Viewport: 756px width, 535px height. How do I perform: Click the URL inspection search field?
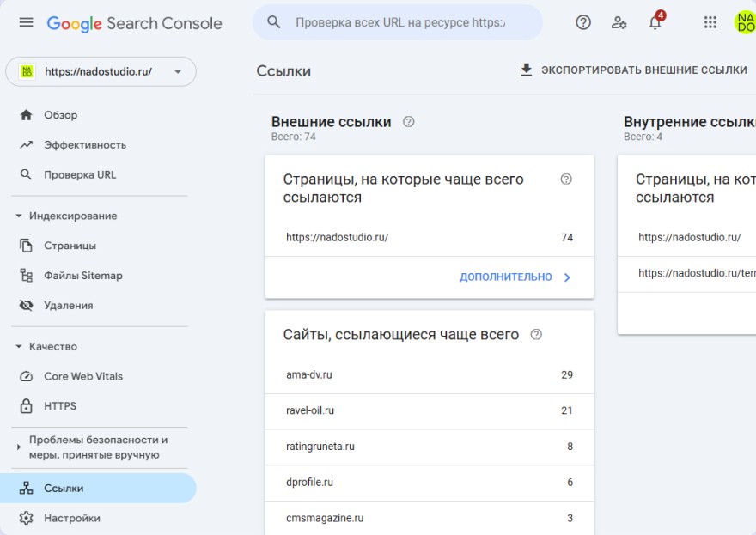(399, 22)
